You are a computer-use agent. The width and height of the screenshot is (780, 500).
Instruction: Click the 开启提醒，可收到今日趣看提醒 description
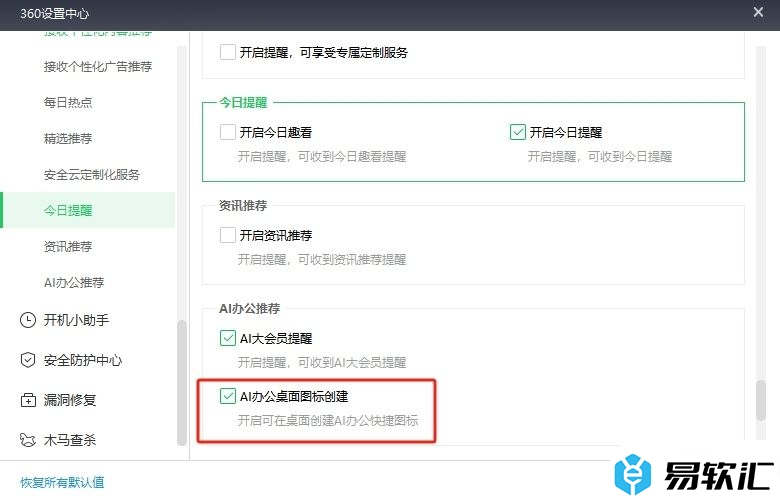322,157
